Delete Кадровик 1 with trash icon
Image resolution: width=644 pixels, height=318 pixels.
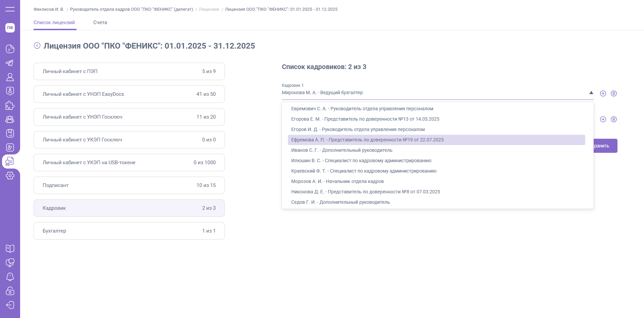[614, 93]
